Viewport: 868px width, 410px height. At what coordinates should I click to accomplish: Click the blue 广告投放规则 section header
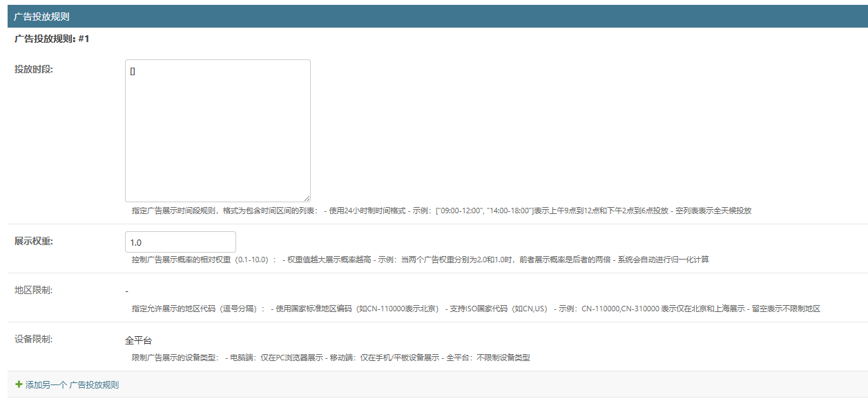pos(41,17)
